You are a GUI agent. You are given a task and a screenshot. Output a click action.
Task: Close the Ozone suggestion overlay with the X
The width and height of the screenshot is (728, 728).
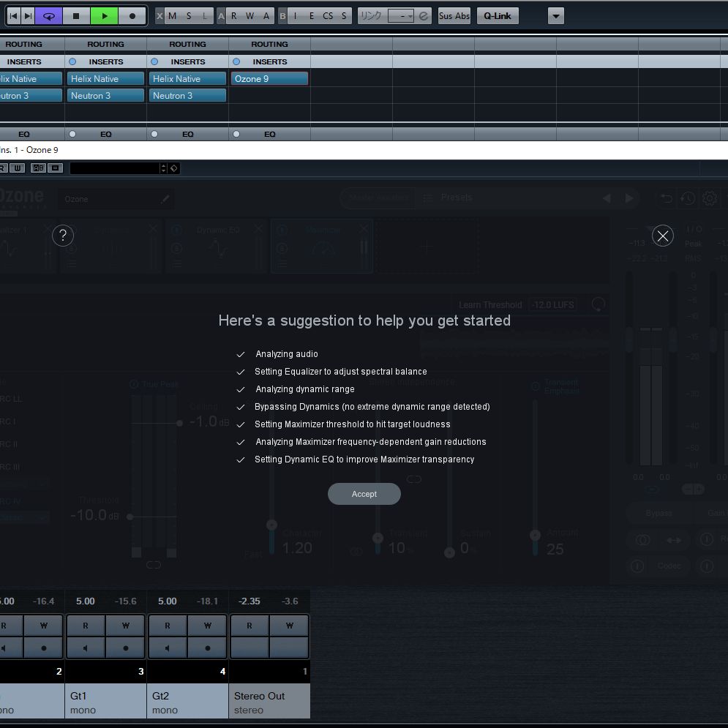663,236
